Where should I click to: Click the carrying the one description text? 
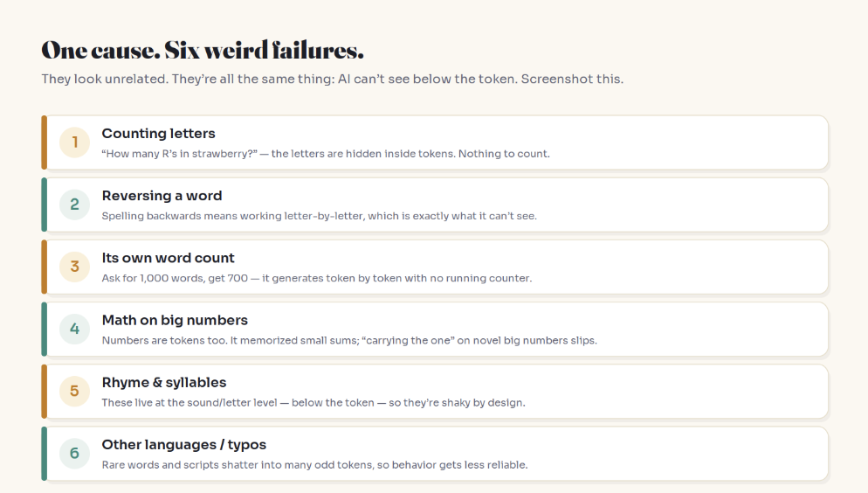tap(349, 340)
